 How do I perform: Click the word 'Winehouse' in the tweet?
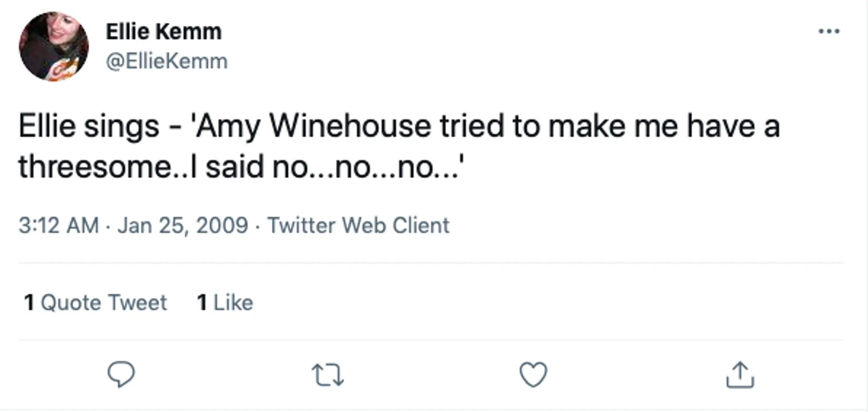click(x=350, y=126)
